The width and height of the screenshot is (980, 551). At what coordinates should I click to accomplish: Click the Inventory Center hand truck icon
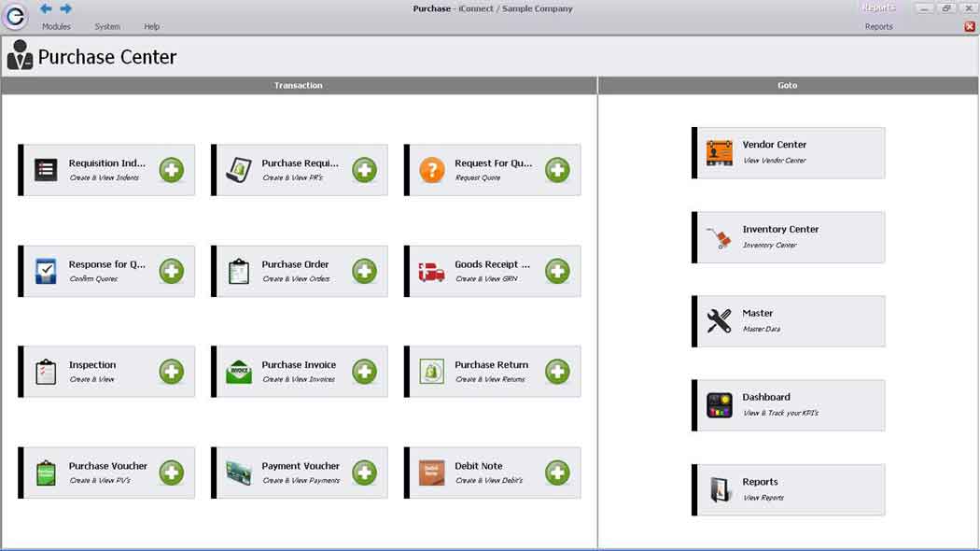pos(719,237)
